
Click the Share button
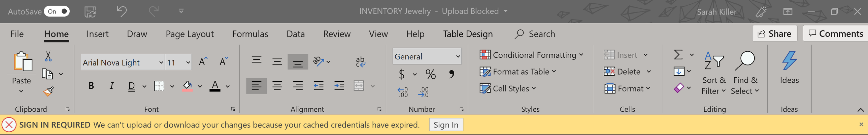[774, 34]
